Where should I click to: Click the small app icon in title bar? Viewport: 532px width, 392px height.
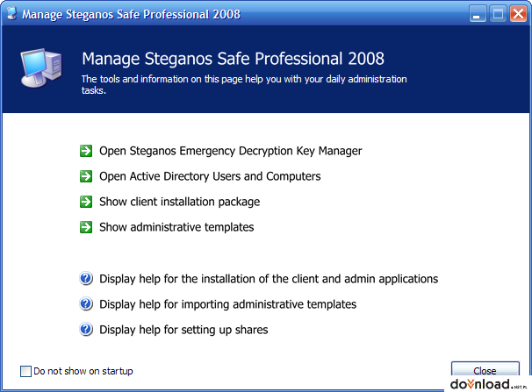point(12,13)
